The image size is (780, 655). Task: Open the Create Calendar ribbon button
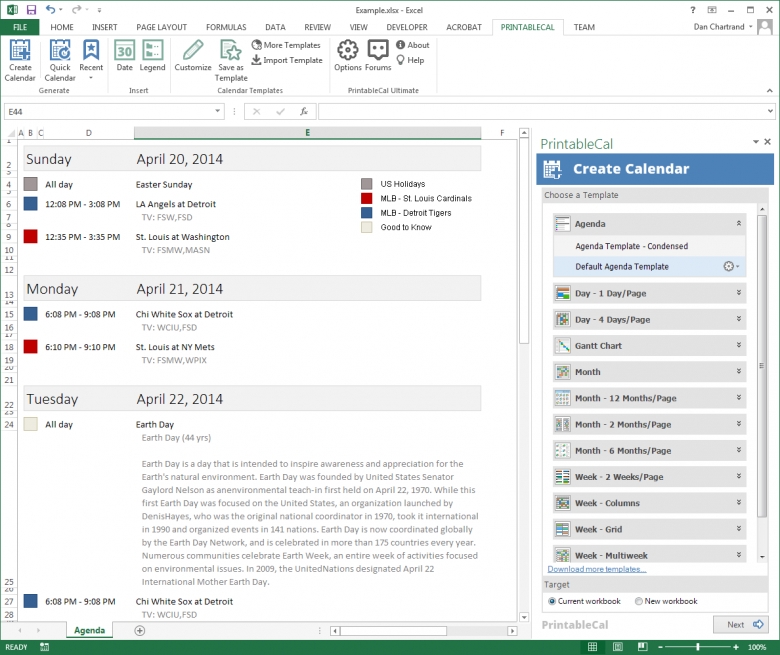coord(20,60)
